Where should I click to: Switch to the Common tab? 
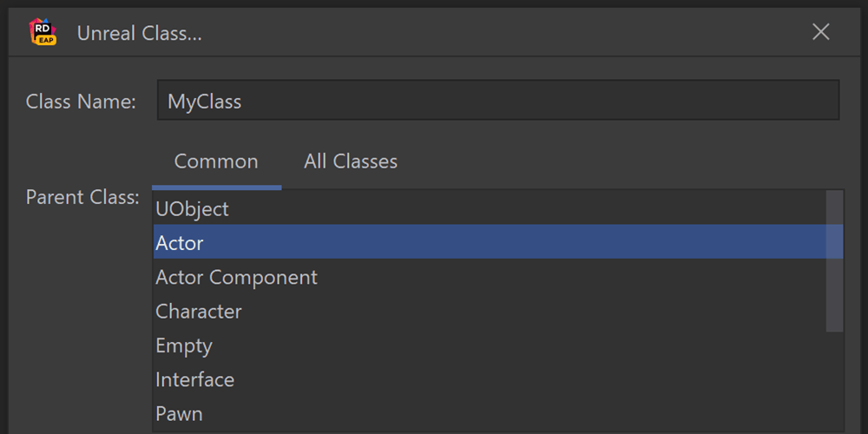click(216, 161)
